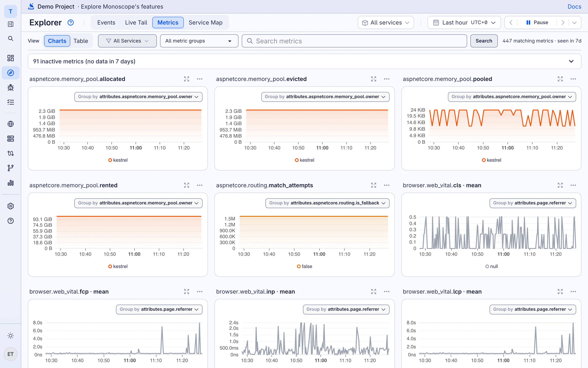The height and width of the screenshot is (368, 588).
Task: Expand the 91 inactive metrics section
Action: click(x=304, y=61)
